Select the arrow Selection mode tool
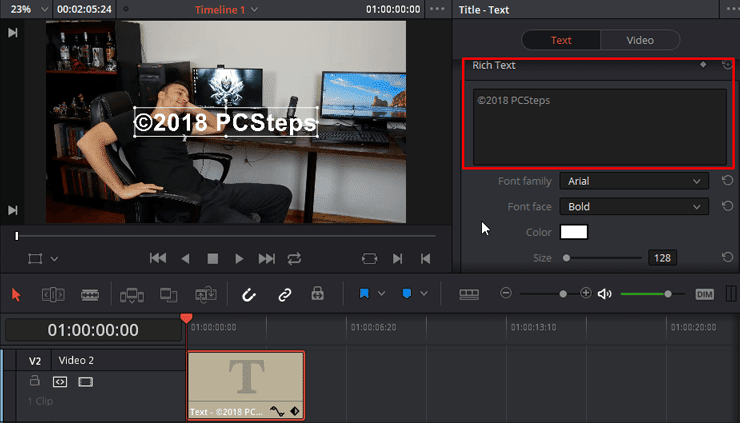 point(16,295)
